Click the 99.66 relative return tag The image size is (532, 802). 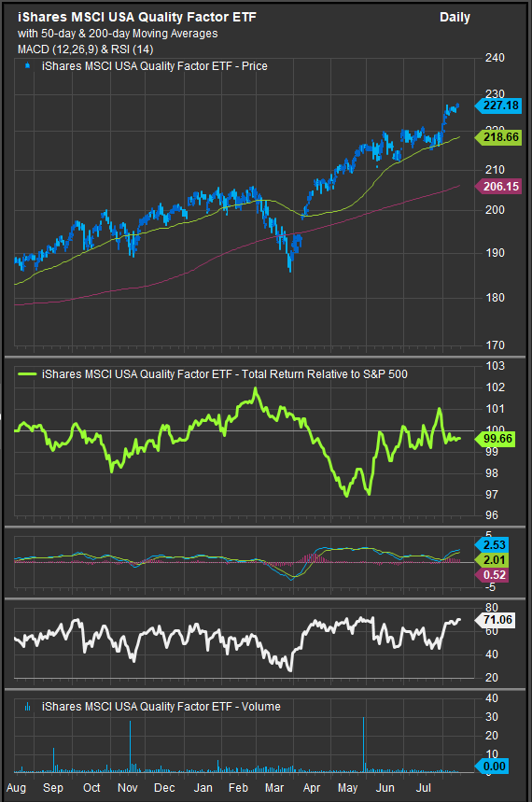pos(496,439)
